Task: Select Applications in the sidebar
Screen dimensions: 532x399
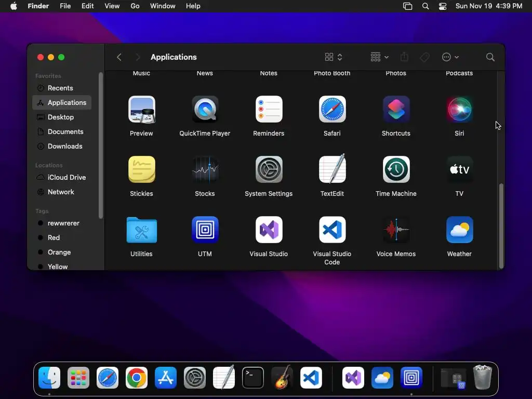Action: 62,102
